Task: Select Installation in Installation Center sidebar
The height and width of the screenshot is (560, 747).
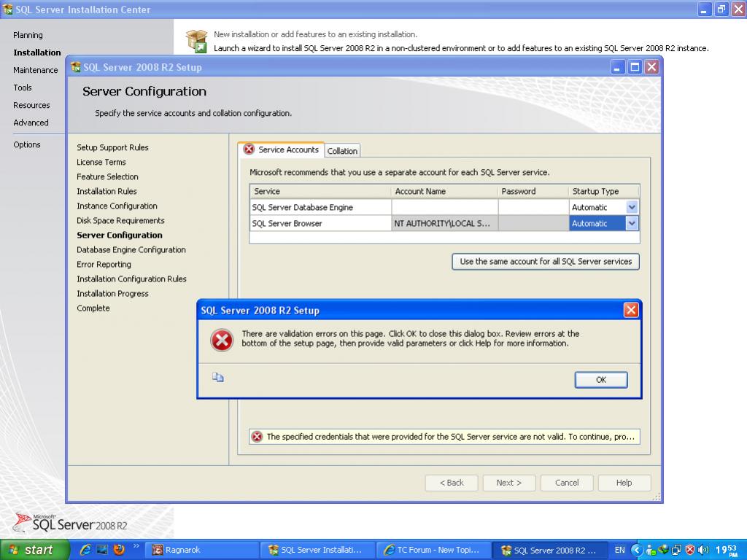Action: click(37, 52)
